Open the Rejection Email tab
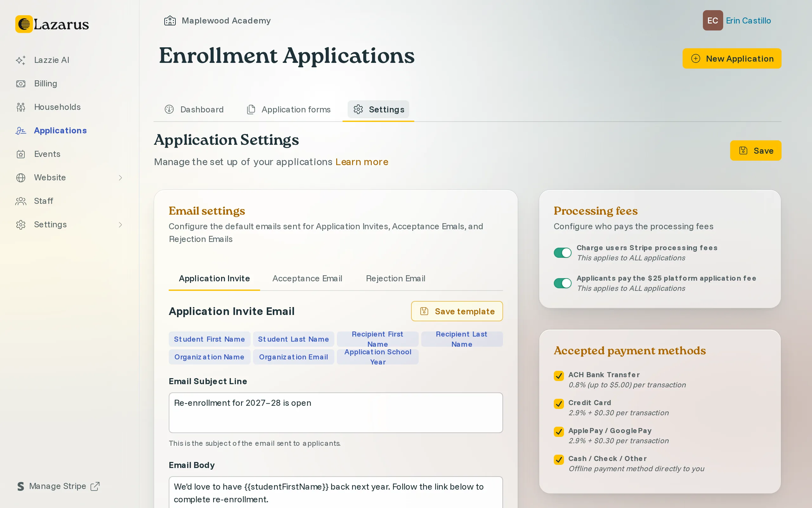 pos(396,278)
